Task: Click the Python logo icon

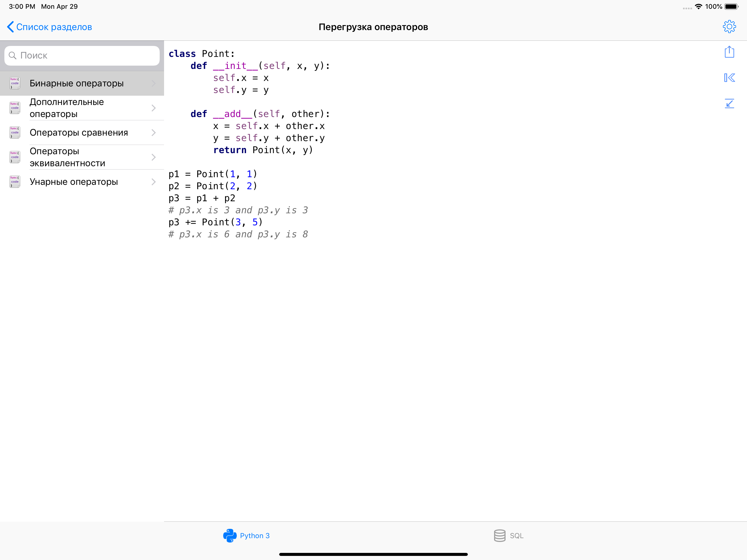Action: click(230, 535)
